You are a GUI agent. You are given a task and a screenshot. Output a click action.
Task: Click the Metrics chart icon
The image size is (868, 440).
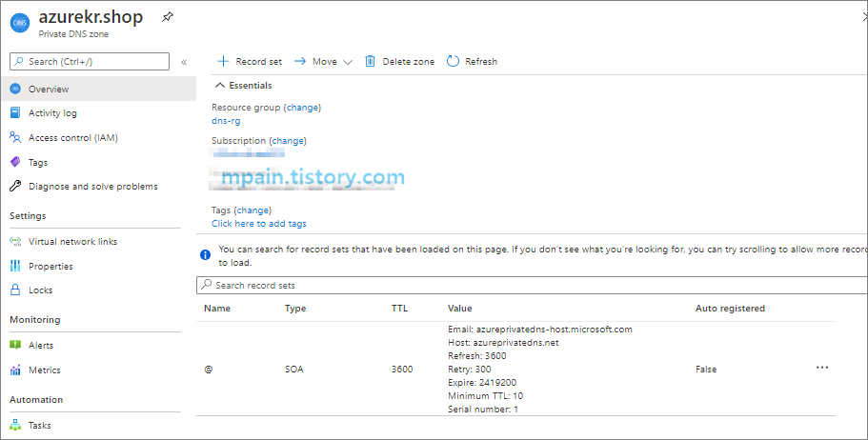(15, 370)
